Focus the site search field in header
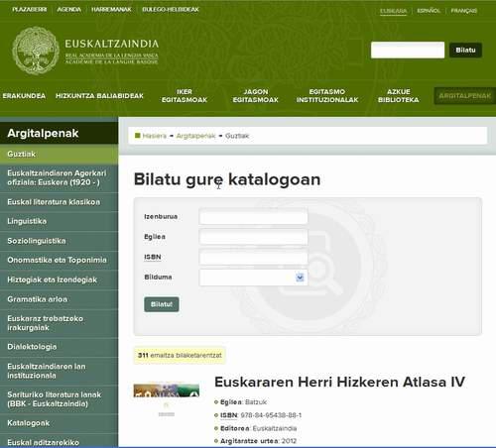The width and height of the screenshot is (496, 448). [408, 50]
